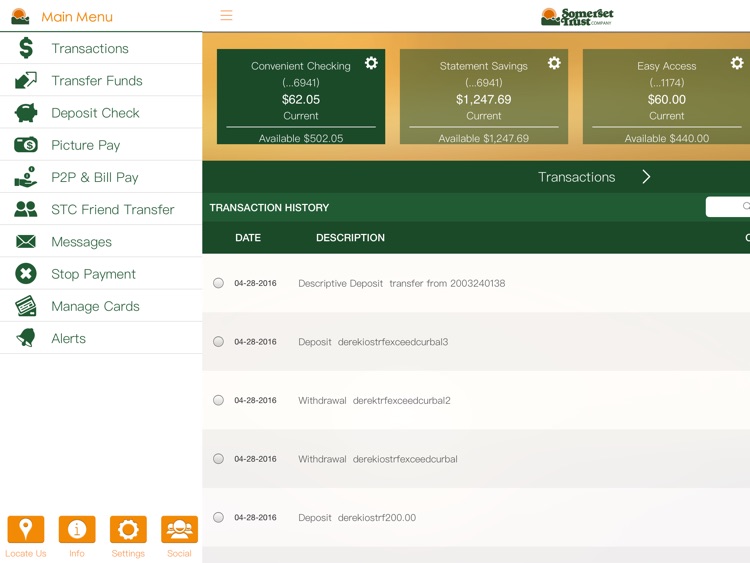
Task: Select the Withdrawal derekiostrfexceedcurbal radio button
Action: tap(218, 459)
